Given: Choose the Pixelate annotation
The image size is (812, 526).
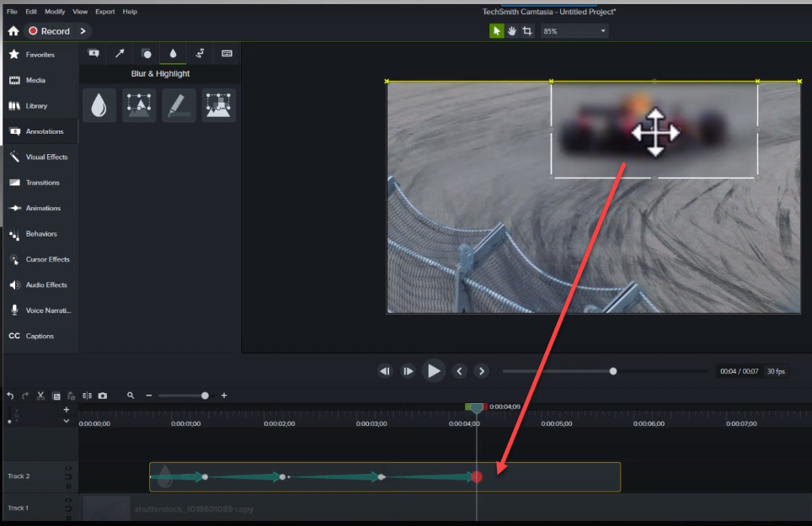Looking at the screenshot, I should coord(218,105).
